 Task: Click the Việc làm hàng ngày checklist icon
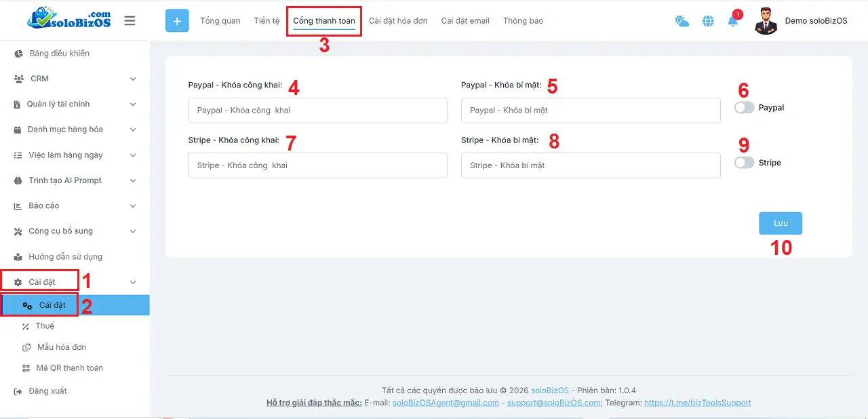(x=18, y=155)
